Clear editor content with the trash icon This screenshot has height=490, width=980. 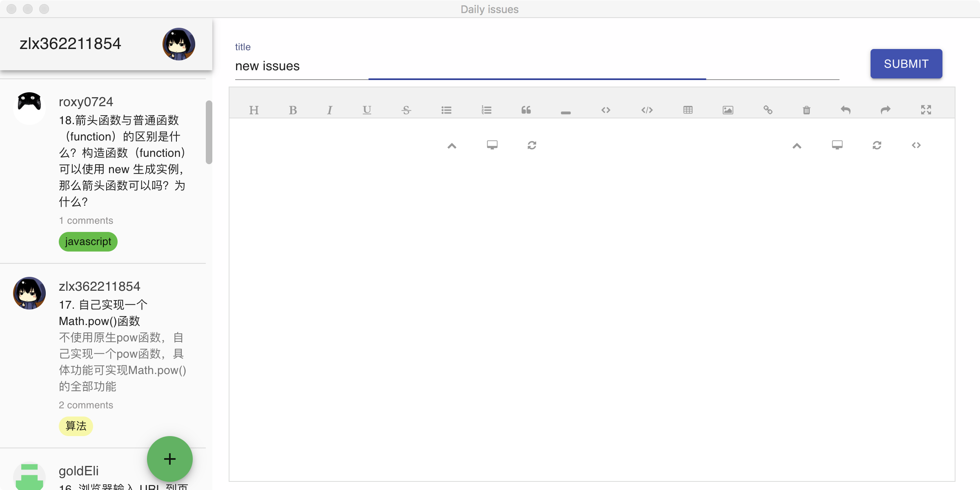pos(806,110)
